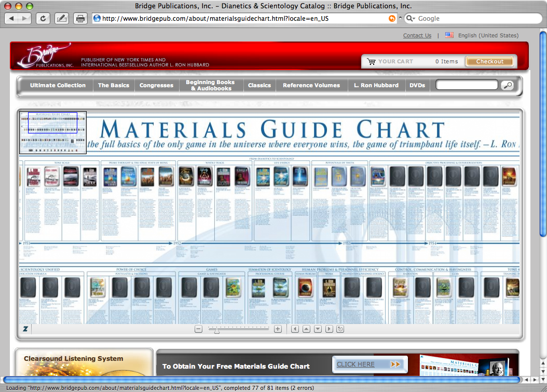Click the US flag language icon
The height and width of the screenshot is (392, 547).
pos(449,35)
